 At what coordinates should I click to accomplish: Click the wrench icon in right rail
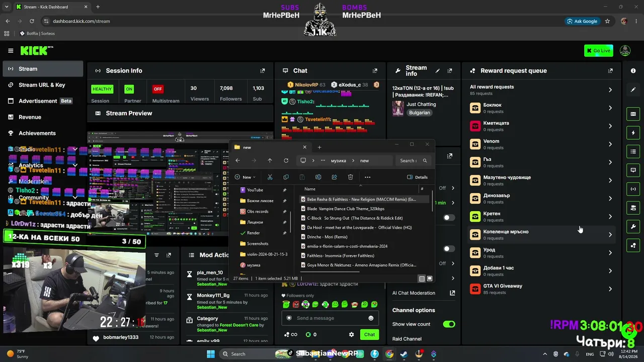[x=633, y=226]
